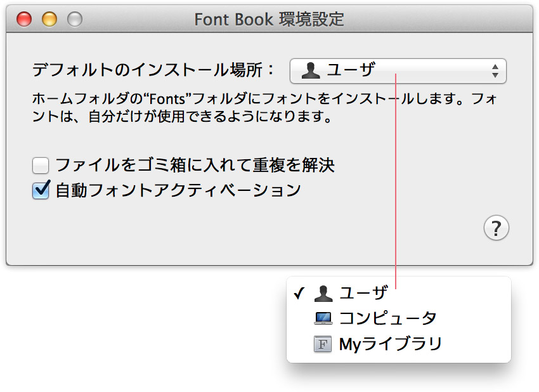Select ユーザ in the popup menu list

coord(399,293)
